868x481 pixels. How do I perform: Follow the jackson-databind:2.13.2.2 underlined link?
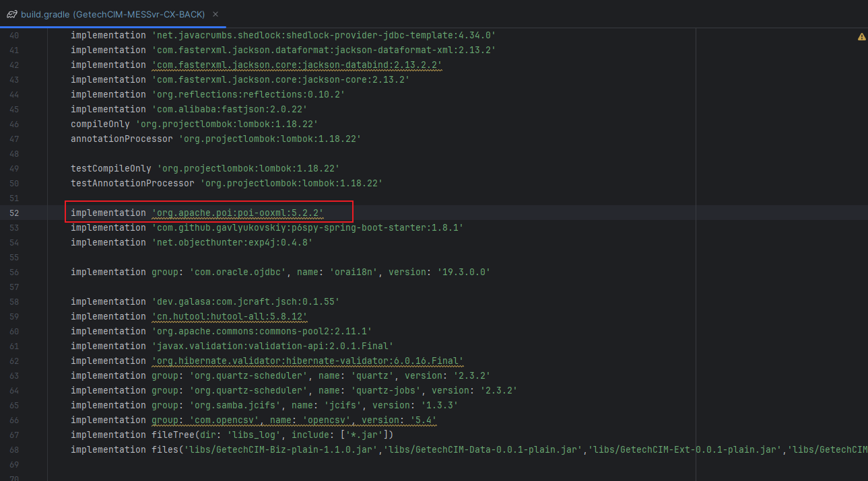(x=296, y=65)
